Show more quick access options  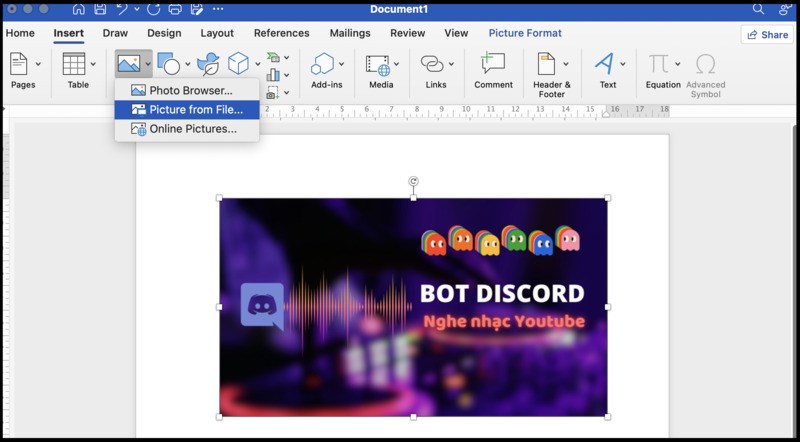[218, 9]
